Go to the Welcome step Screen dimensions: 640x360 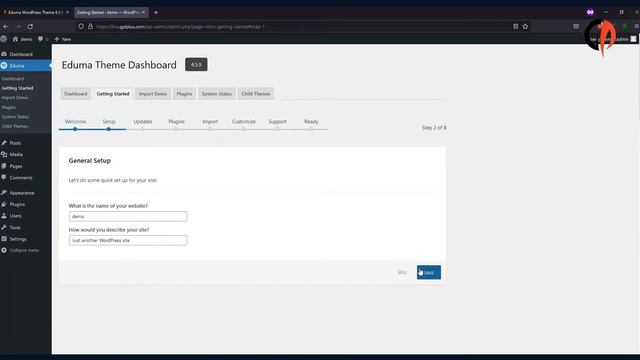[x=75, y=122]
